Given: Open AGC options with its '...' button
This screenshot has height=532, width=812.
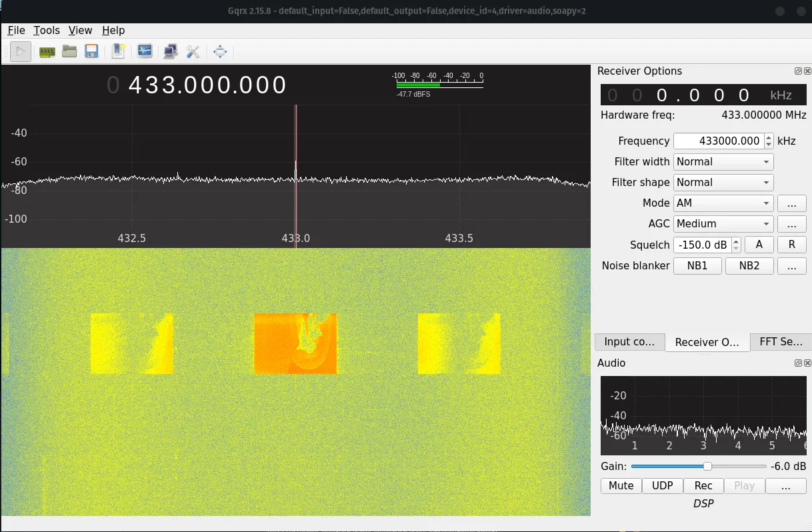Looking at the screenshot, I should [792, 224].
